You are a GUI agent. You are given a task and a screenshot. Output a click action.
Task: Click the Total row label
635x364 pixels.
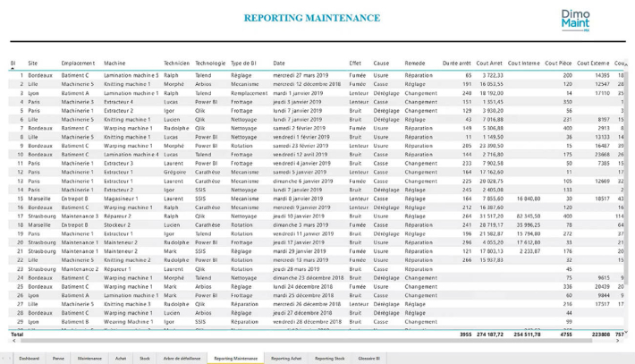coord(16,334)
